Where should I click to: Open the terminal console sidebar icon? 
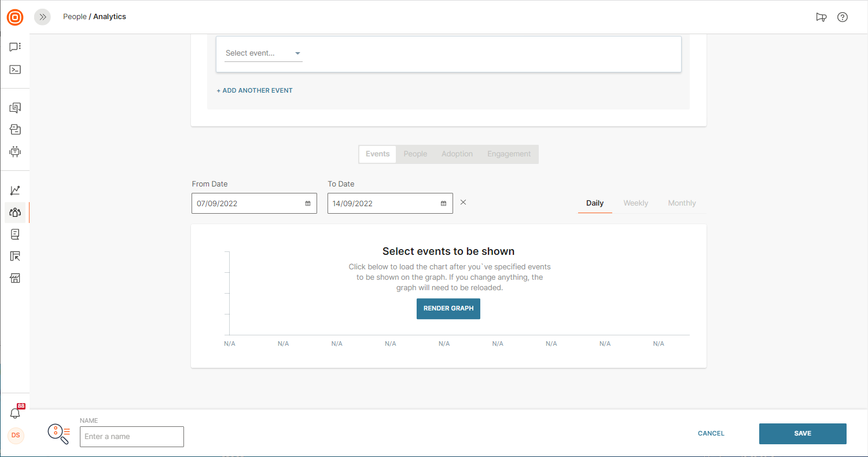[x=15, y=70]
